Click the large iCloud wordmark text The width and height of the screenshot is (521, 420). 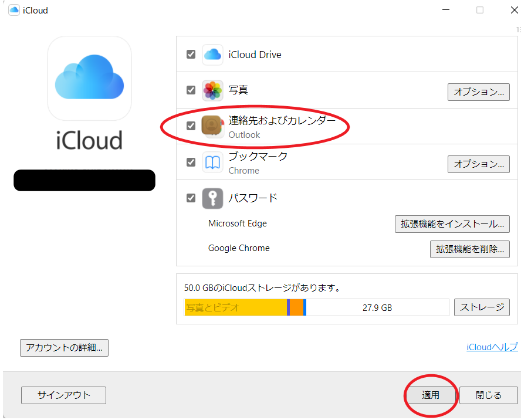click(89, 140)
